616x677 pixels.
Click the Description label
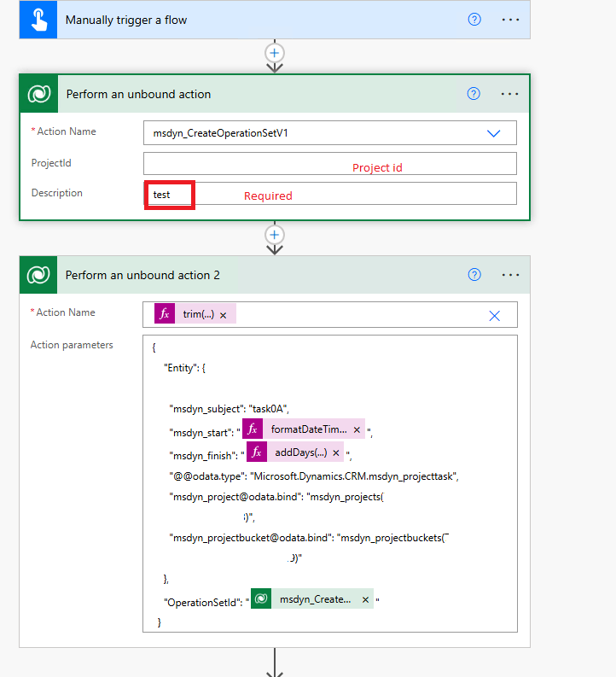pos(57,193)
